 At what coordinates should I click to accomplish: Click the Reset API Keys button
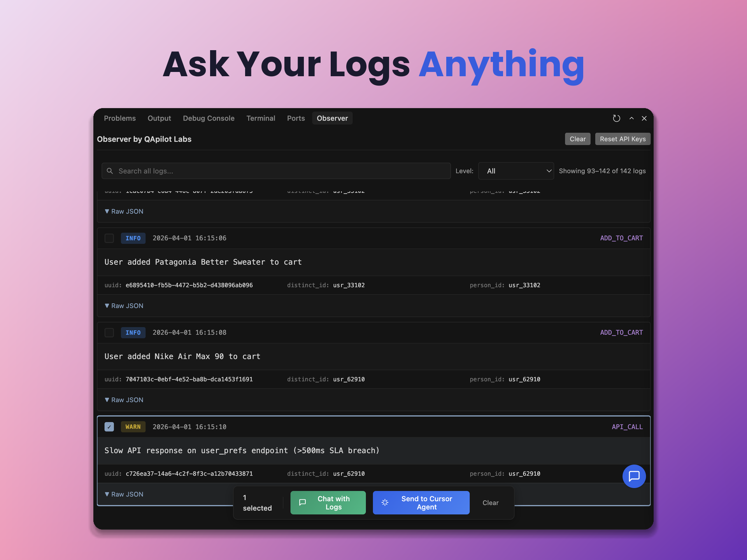(x=622, y=139)
